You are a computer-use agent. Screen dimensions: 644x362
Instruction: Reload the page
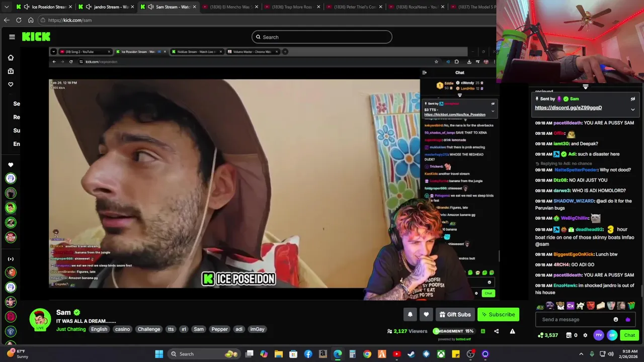coord(19,20)
